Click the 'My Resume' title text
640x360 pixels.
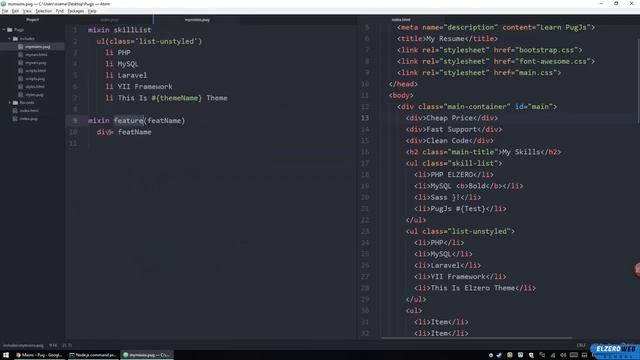pos(445,39)
